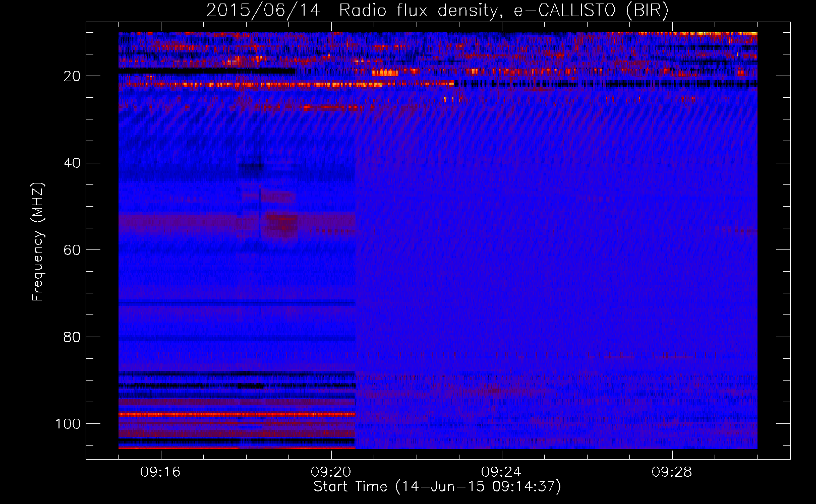Click the 09:20 time tick label

tap(331, 472)
